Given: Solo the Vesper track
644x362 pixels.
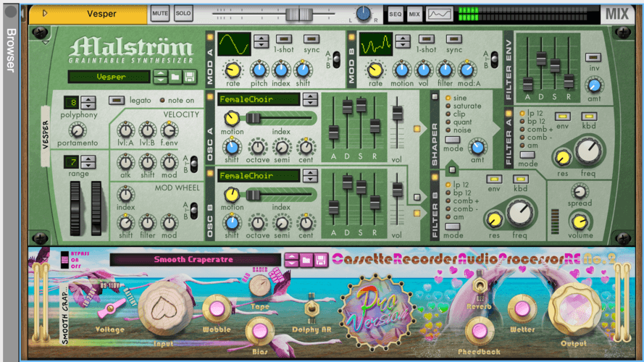Looking at the screenshot, I should pyautogui.click(x=183, y=14).
